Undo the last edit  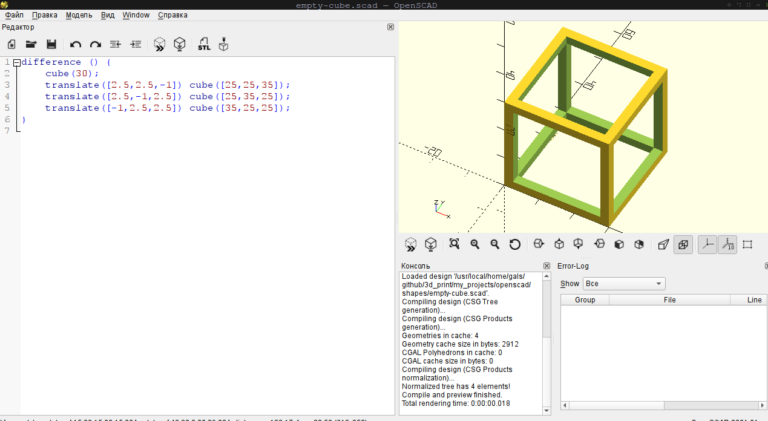click(x=75, y=45)
